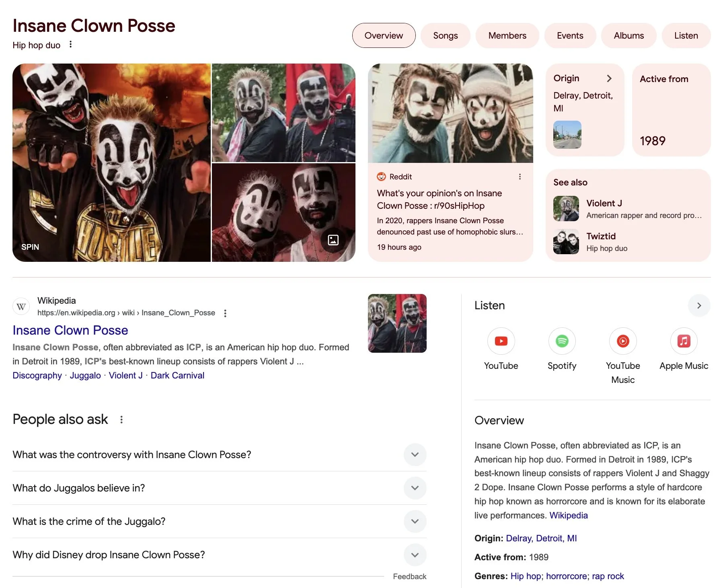Image resolution: width=723 pixels, height=588 pixels.
Task: Open the YouTube listen icon
Action: click(x=501, y=341)
